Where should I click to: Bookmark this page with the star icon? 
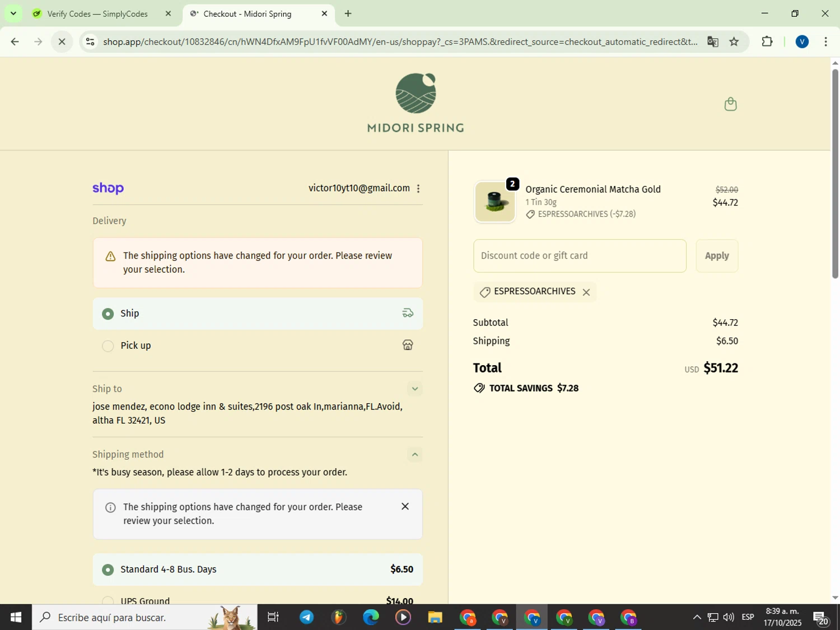pyautogui.click(x=734, y=41)
